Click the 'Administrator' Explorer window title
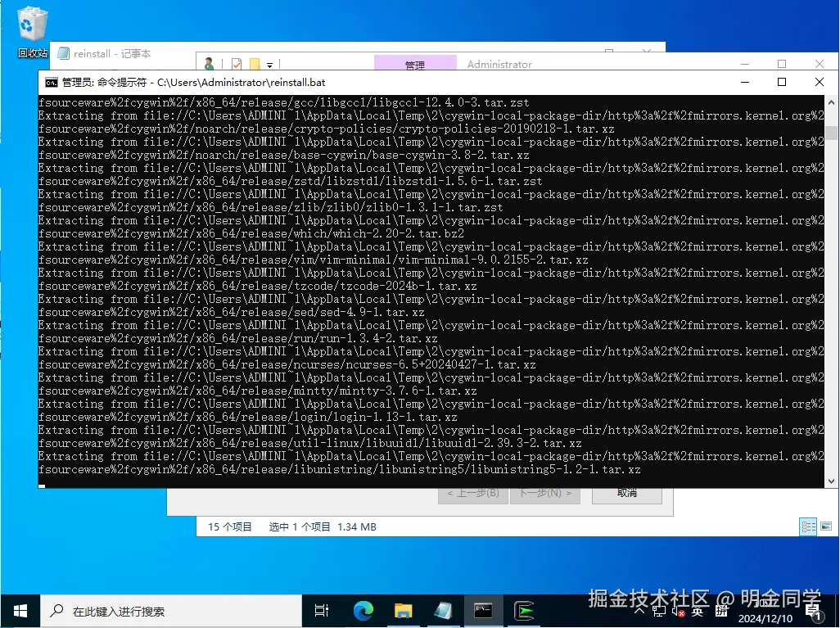This screenshot has height=628, width=840. [x=499, y=65]
